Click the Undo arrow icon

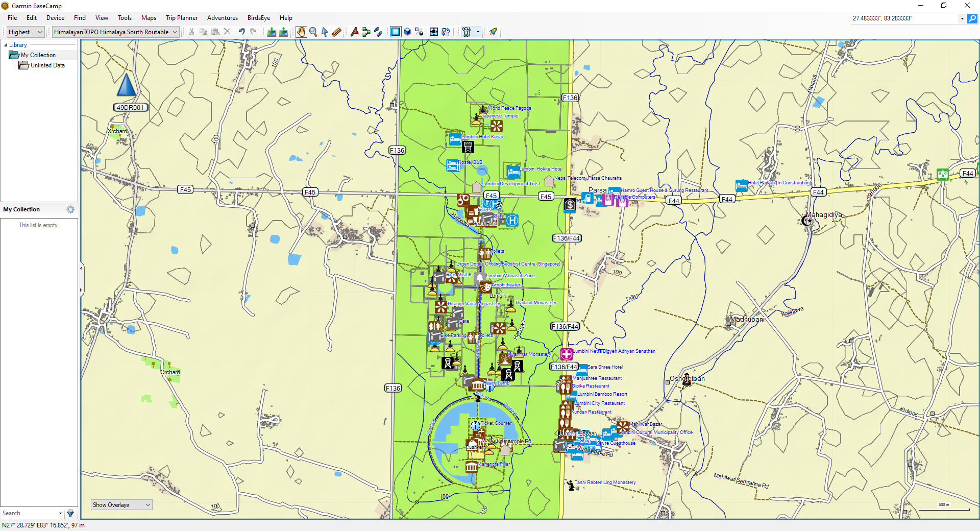(x=242, y=32)
